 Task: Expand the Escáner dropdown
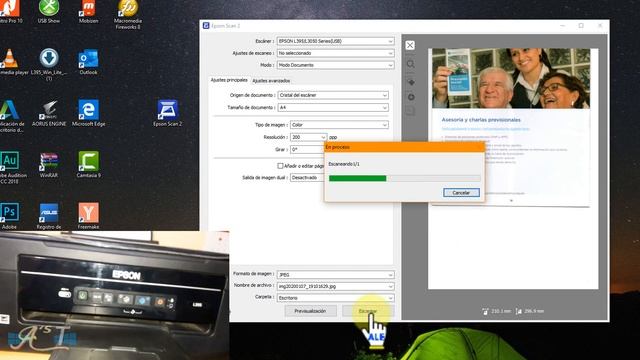click(x=336, y=41)
